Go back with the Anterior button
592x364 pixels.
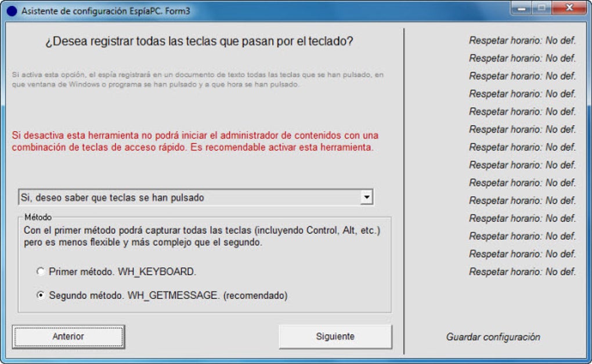68,337
